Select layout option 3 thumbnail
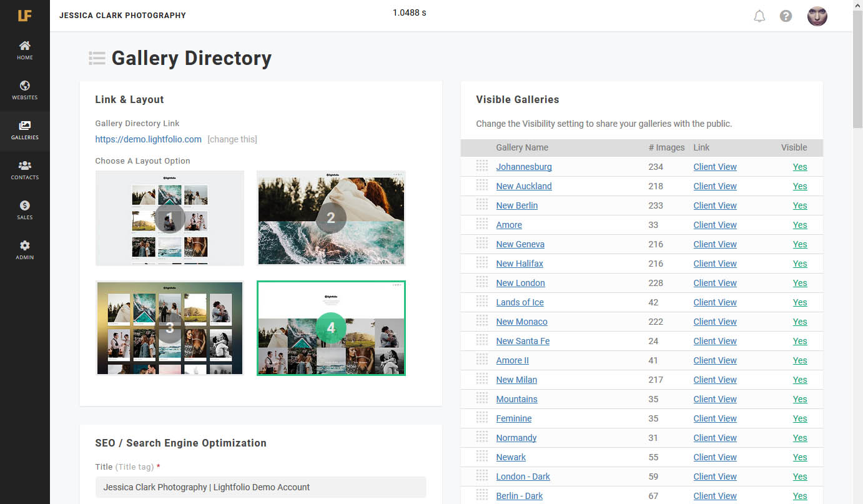 tap(169, 328)
